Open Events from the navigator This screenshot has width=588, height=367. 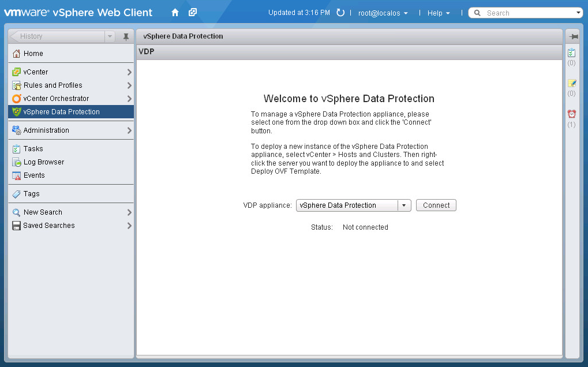click(71, 175)
